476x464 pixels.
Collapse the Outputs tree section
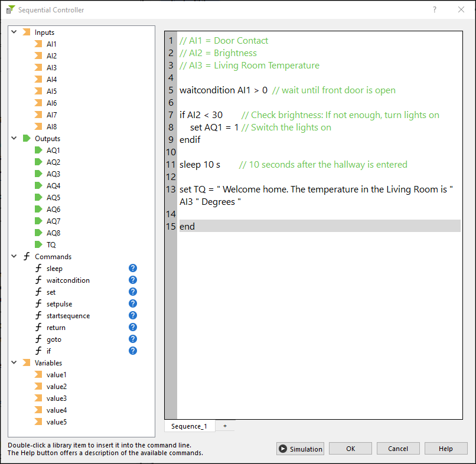14,139
